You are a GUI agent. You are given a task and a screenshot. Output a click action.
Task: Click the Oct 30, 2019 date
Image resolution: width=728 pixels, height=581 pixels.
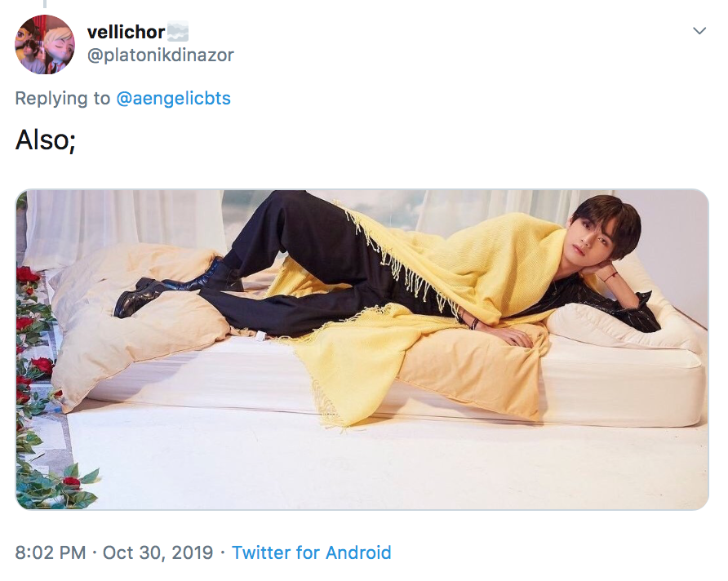(158, 552)
